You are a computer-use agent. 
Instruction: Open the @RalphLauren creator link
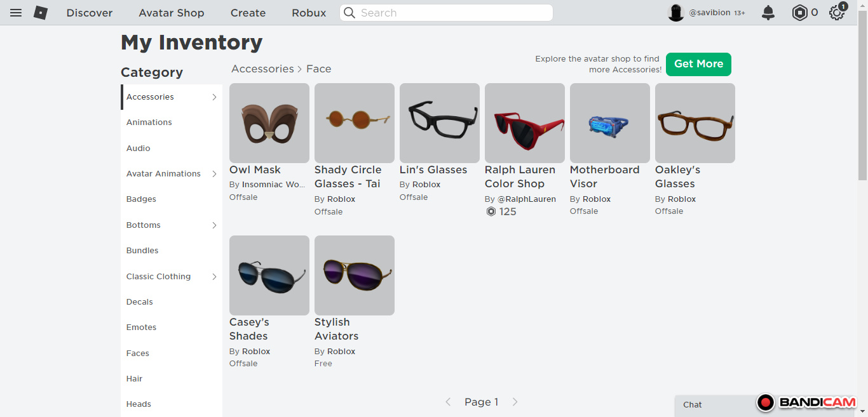[x=526, y=199]
